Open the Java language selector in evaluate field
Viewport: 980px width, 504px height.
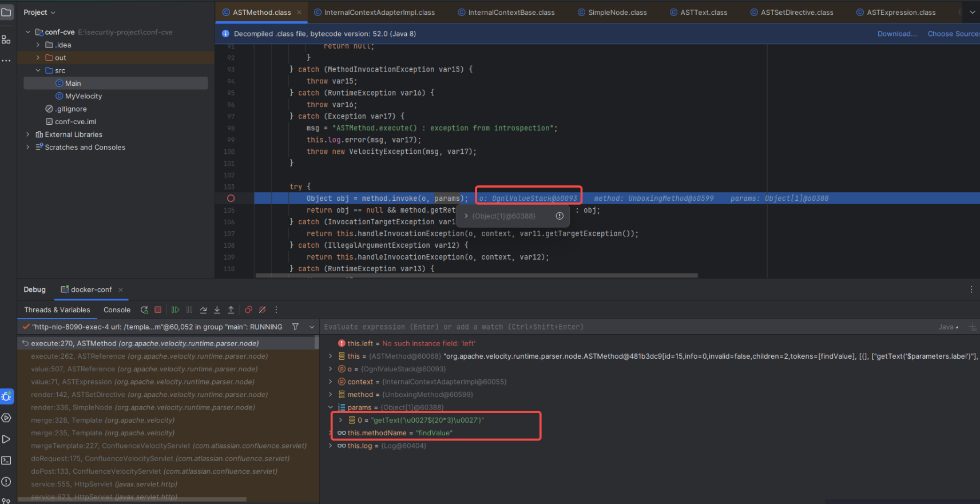pos(948,327)
